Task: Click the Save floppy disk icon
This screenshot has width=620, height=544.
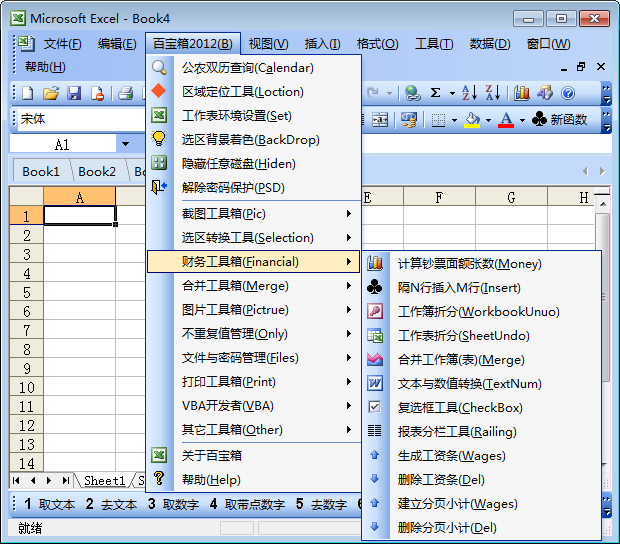Action: (x=74, y=93)
